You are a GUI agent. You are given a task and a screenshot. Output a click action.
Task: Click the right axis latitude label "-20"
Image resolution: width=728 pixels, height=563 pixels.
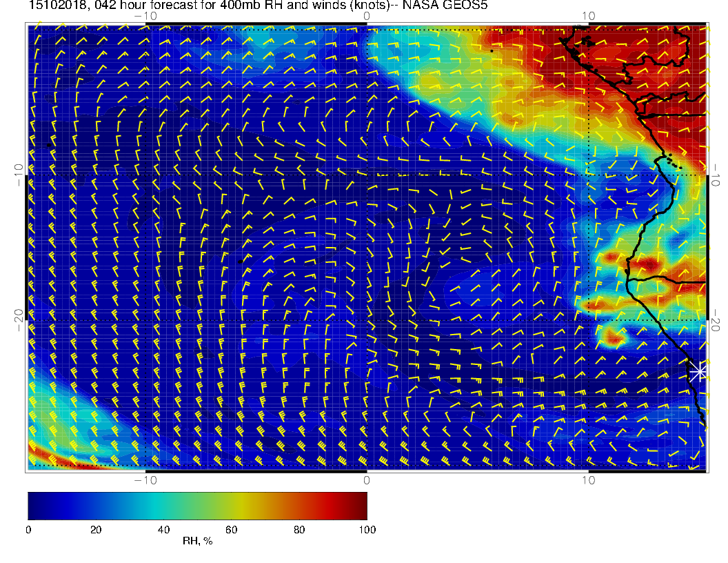tap(715, 321)
